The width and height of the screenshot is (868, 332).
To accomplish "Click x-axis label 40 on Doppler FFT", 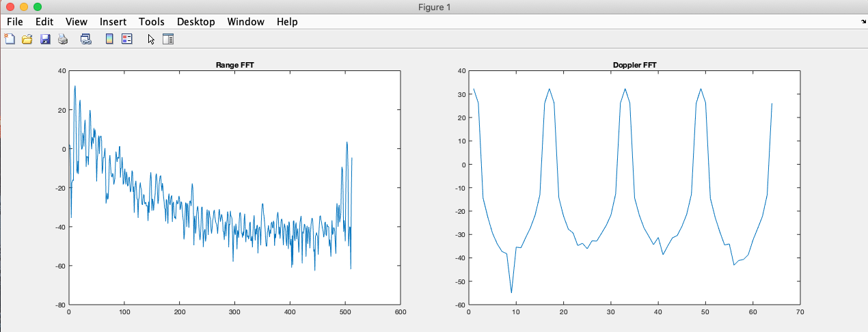I will (657, 312).
